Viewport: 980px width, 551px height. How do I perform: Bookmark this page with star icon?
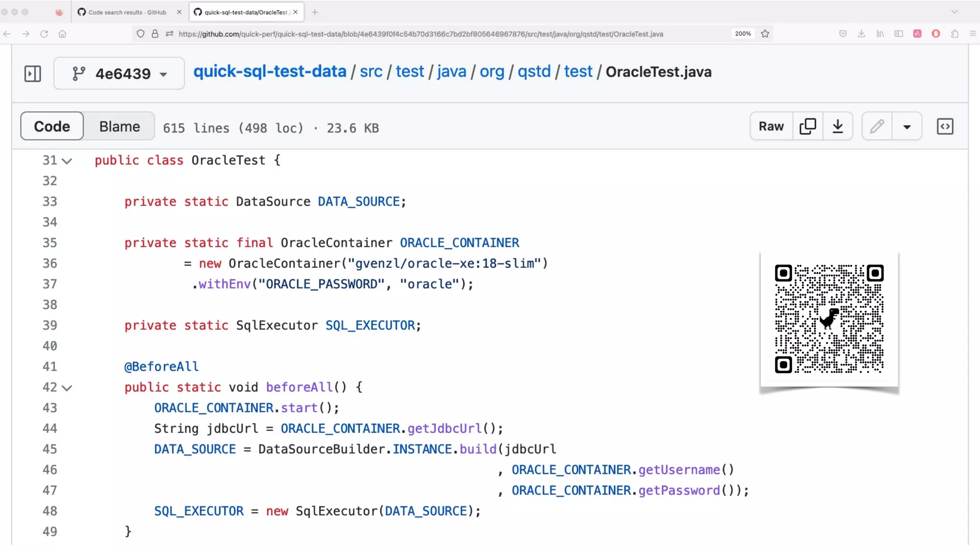coord(765,34)
